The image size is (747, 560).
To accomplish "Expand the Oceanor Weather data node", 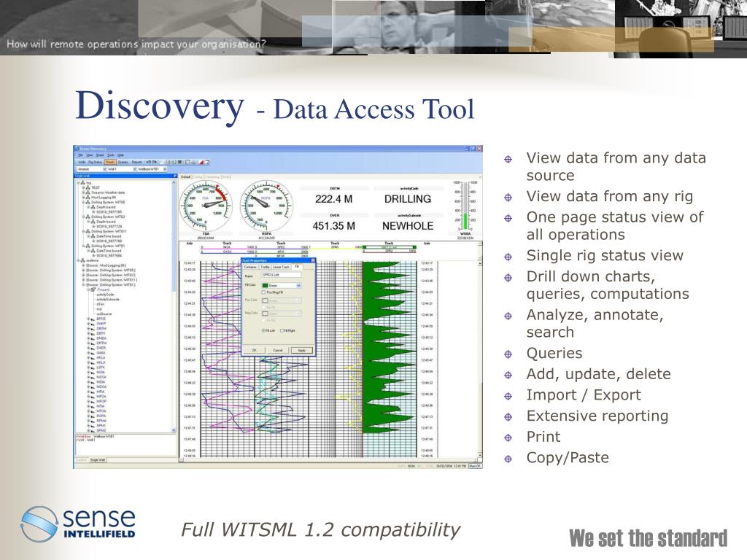I will [x=83, y=192].
